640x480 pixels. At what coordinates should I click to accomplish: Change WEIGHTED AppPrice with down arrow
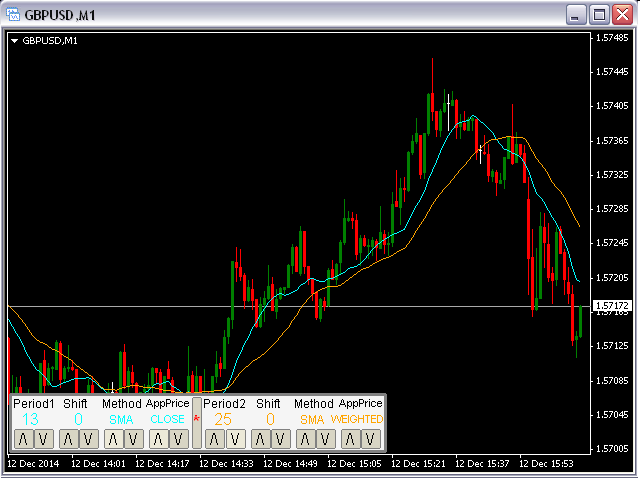(x=370, y=438)
